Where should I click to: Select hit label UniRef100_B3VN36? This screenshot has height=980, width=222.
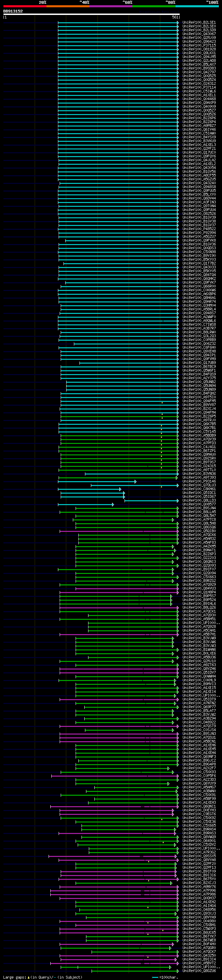click(199, 473)
